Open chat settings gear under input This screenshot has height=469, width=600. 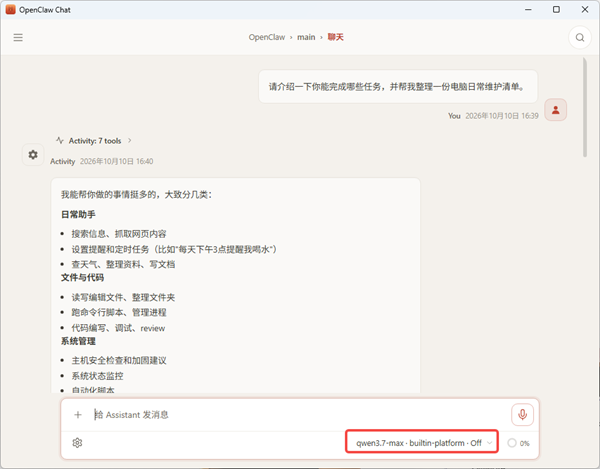[77, 443]
